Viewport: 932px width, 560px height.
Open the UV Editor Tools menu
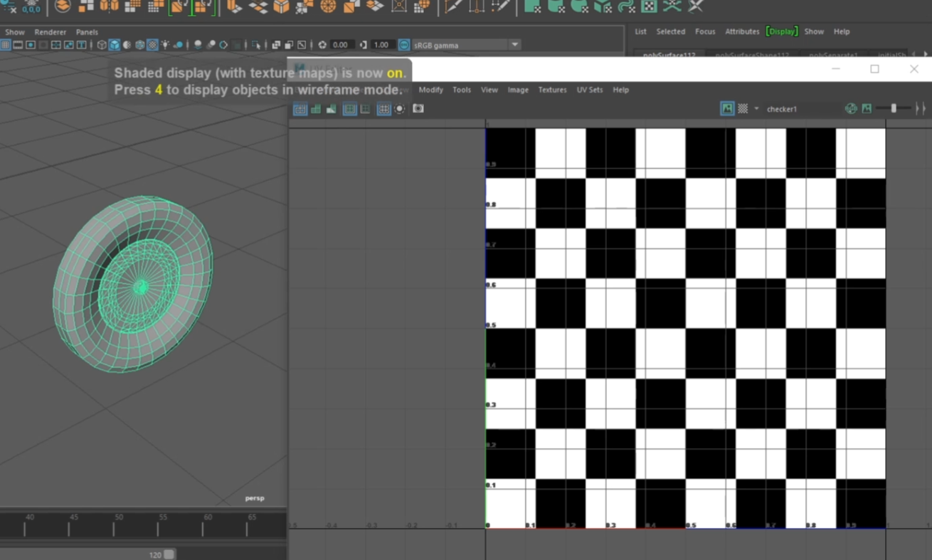point(462,90)
